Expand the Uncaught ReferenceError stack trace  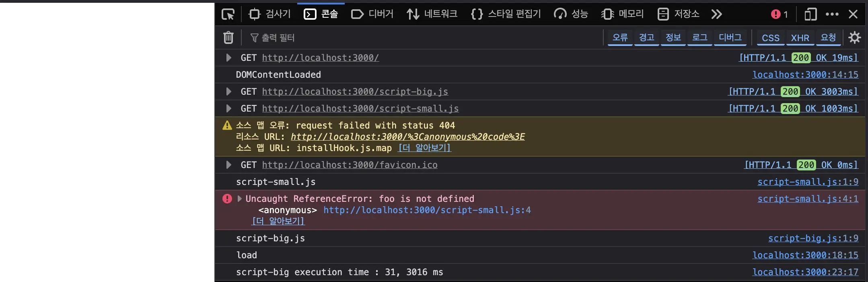pos(240,199)
